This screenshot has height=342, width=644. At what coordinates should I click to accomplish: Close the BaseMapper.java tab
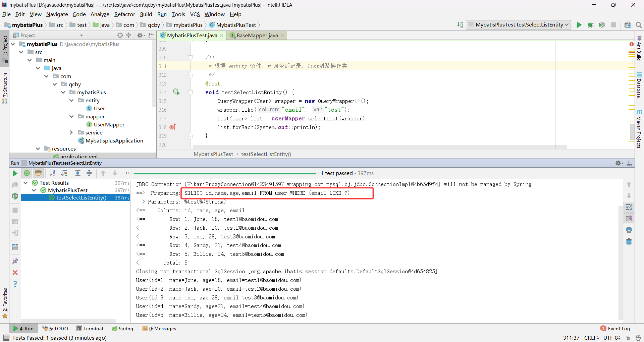pyautogui.click(x=282, y=35)
